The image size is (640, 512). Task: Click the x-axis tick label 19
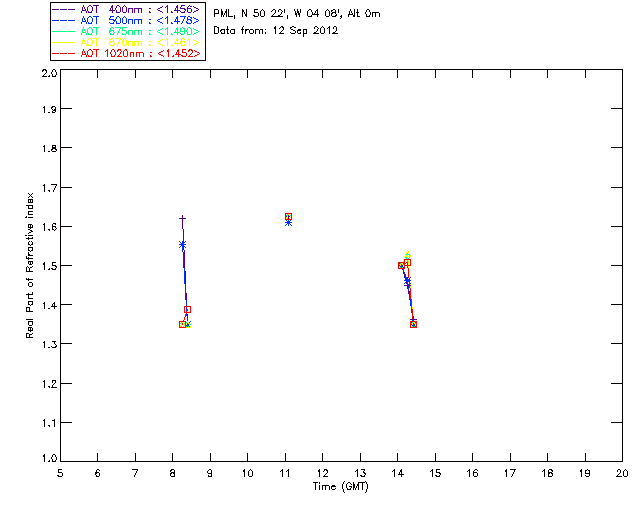coord(585,473)
